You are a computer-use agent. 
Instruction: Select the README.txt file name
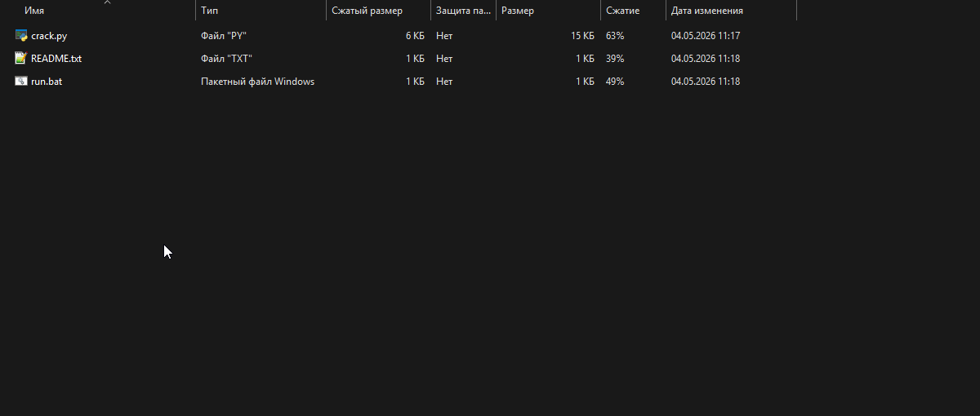56,59
